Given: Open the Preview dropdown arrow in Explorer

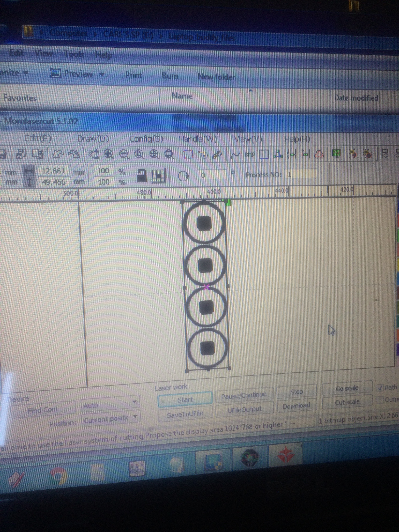Looking at the screenshot, I should pyautogui.click(x=102, y=74).
